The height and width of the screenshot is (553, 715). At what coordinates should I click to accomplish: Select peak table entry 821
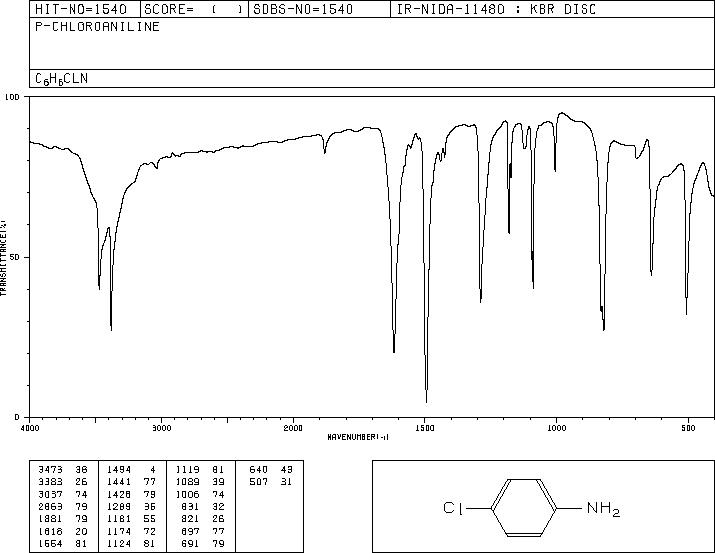coord(191,519)
